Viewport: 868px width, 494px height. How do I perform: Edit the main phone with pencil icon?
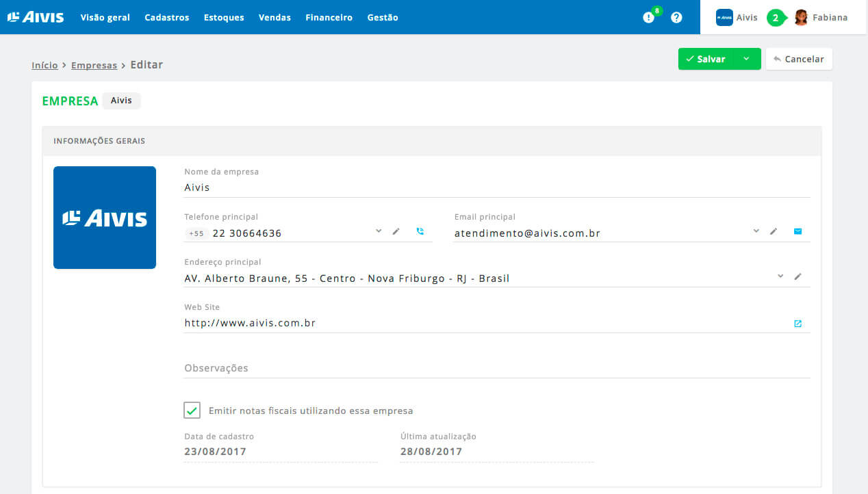click(x=396, y=231)
